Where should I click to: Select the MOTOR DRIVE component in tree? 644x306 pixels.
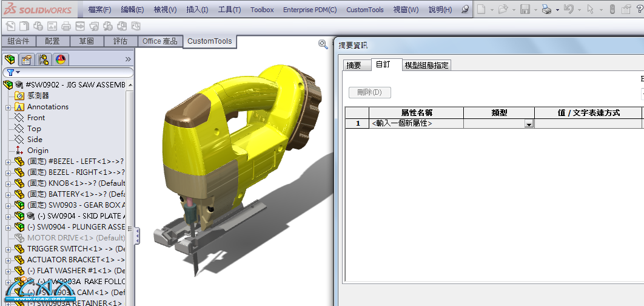pos(76,238)
